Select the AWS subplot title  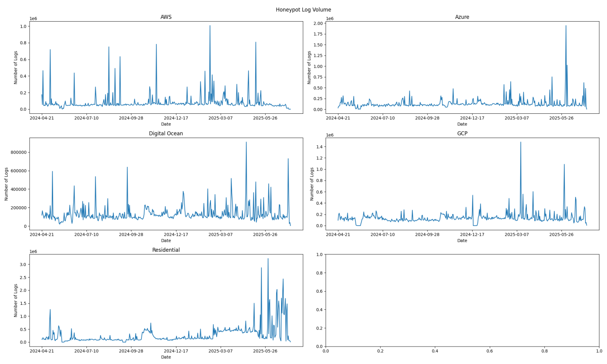coord(166,17)
